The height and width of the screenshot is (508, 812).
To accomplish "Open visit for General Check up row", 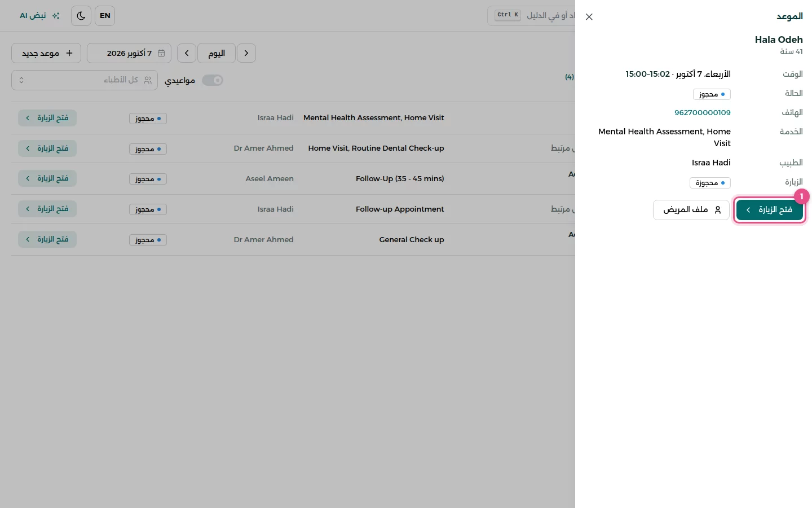I will coord(47,239).
